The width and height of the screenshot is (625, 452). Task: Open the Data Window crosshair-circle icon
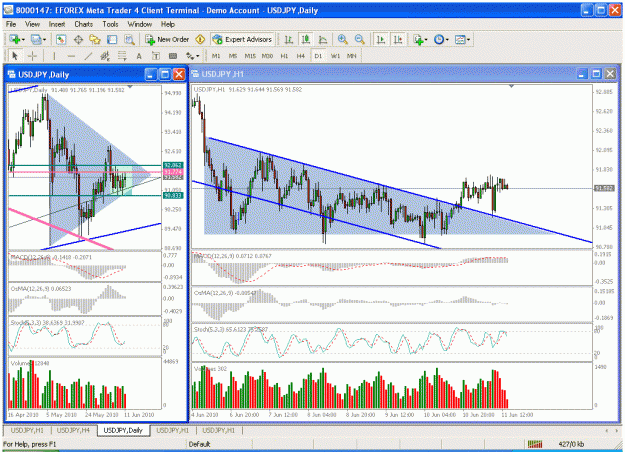click(78, 39)
